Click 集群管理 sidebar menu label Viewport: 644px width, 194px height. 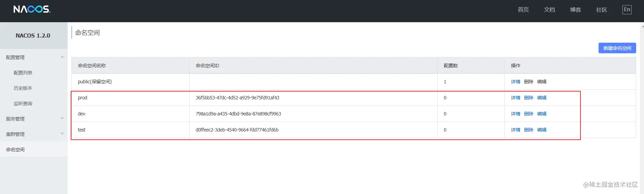click(15, 134)
